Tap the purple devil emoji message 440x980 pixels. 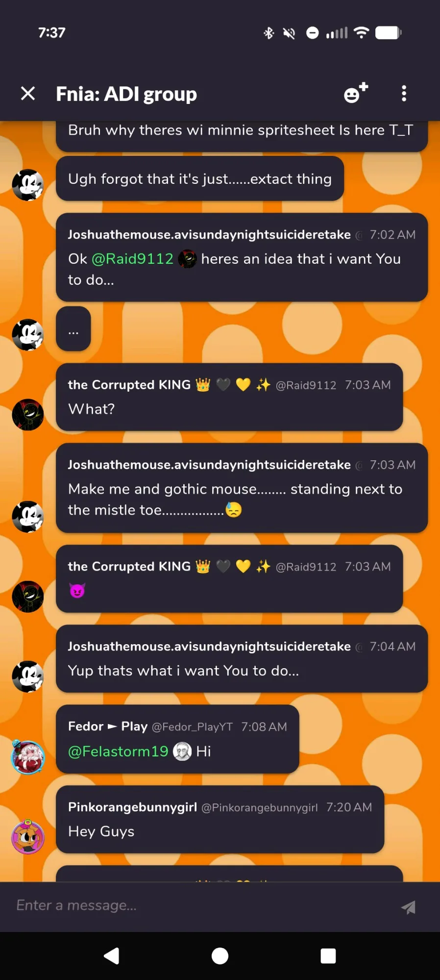pos(77,591)
